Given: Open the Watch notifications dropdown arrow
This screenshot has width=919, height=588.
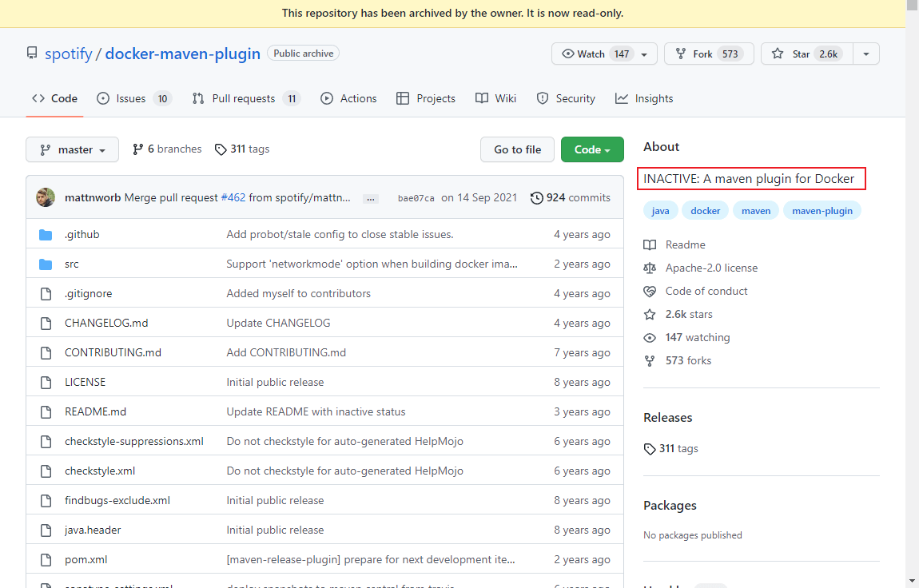Looking at the screenshot, I should click(x=644, y=54).
